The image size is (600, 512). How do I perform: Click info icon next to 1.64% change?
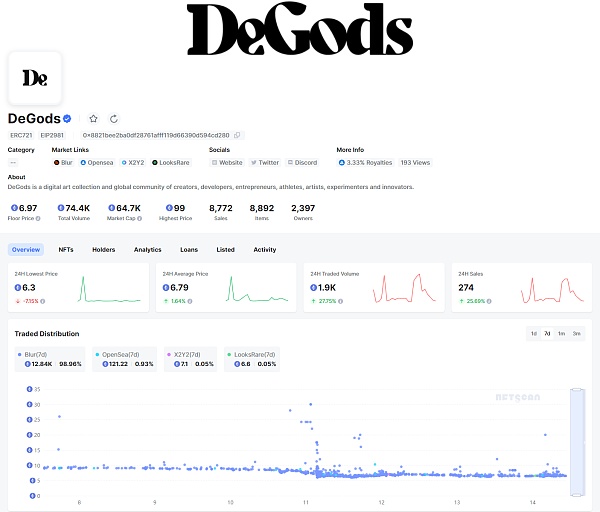click(x=190, y=301)
